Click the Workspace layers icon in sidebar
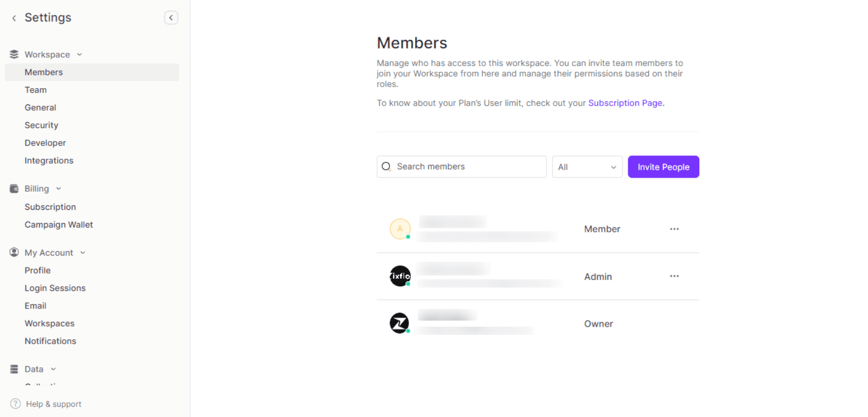Viewport: 868px width, 417px height. tap(14, 54)
